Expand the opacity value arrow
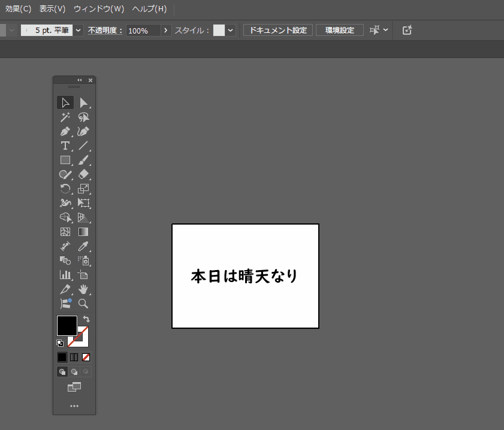This screenshot has width=504, height=430. point(166,30)
